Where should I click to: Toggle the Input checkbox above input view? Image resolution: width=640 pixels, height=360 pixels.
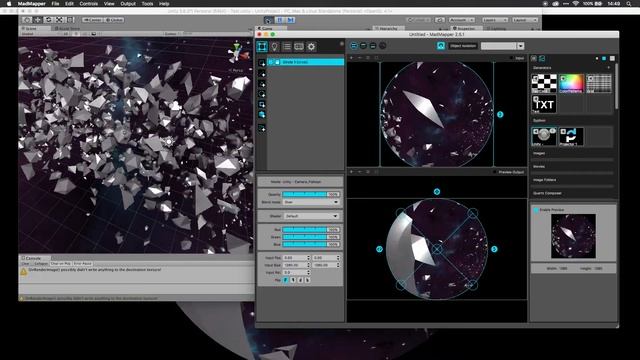(512, 58)
